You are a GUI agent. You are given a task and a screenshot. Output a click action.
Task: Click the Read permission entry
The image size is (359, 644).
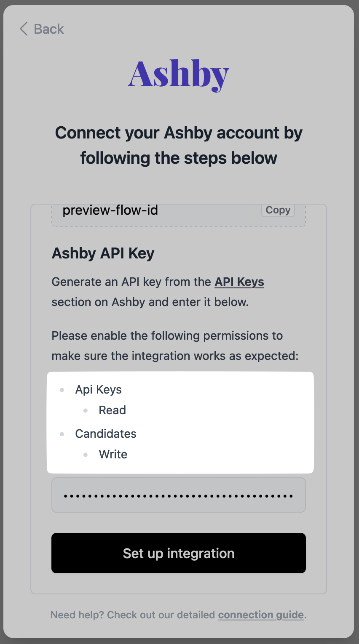point(112,410)
